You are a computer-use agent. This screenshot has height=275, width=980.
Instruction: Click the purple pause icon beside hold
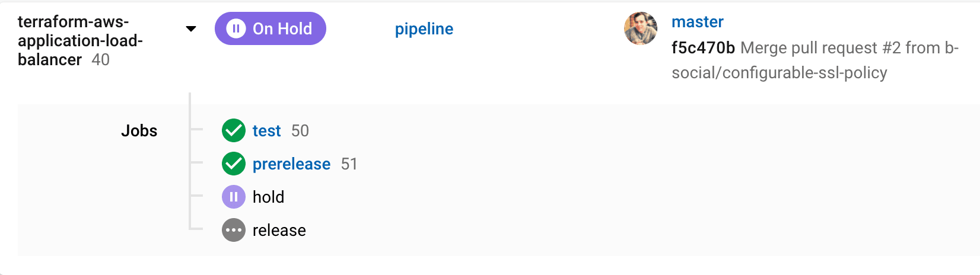click(x=234, y=197)
